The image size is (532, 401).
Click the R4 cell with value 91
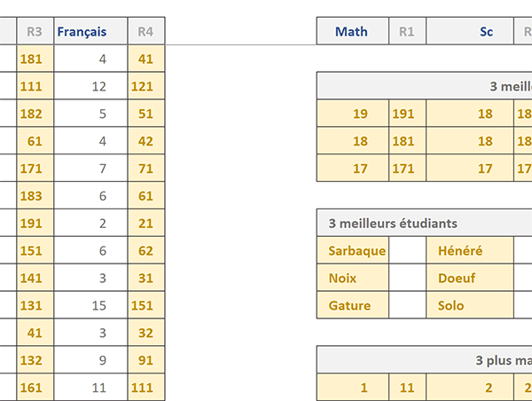(x=146, y=360)
